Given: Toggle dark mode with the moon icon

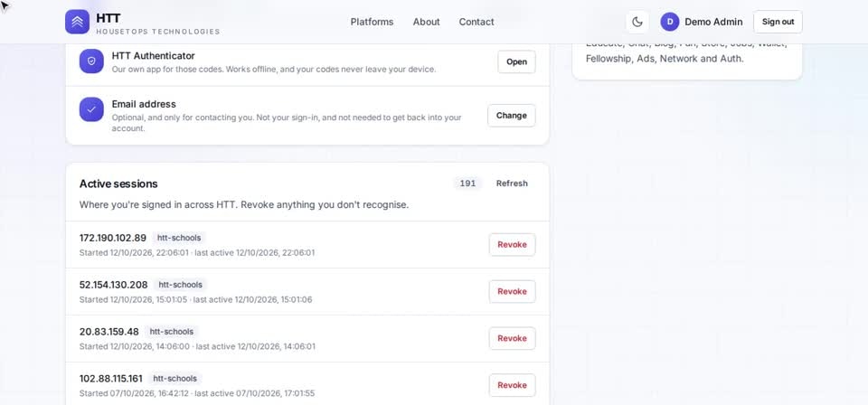Looking at the screenshot, I should [637, 22].
